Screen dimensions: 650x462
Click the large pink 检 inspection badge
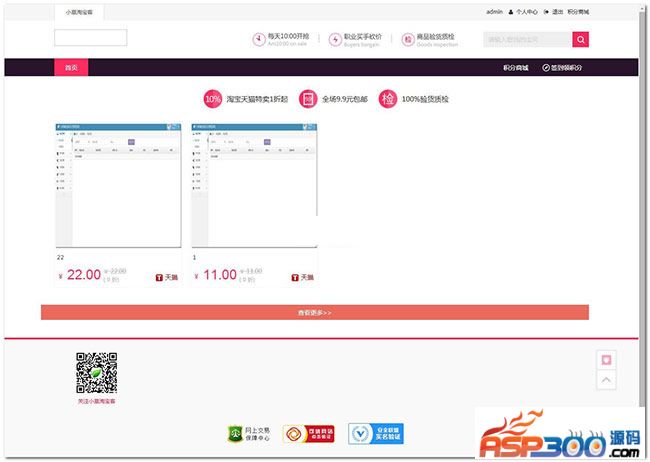point(388,99)
